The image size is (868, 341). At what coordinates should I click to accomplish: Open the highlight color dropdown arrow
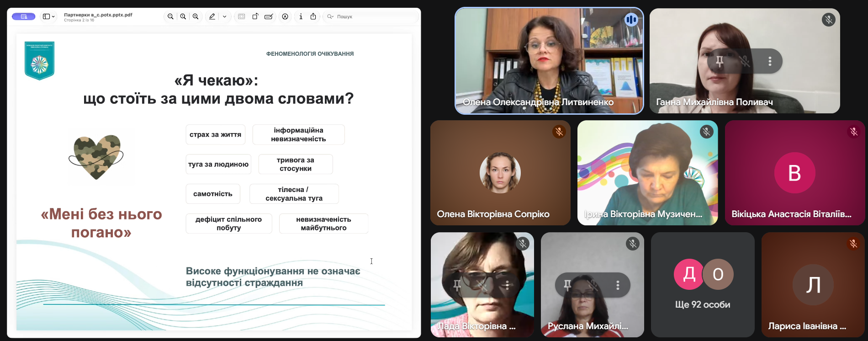224,16
